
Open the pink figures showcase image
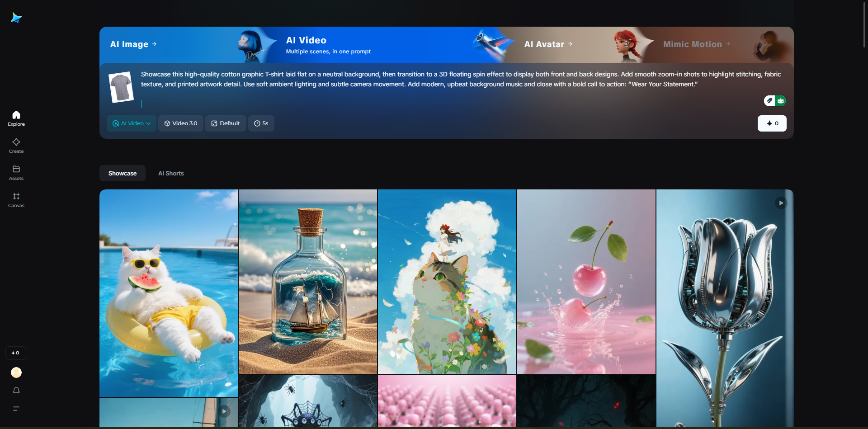(447, 401)
